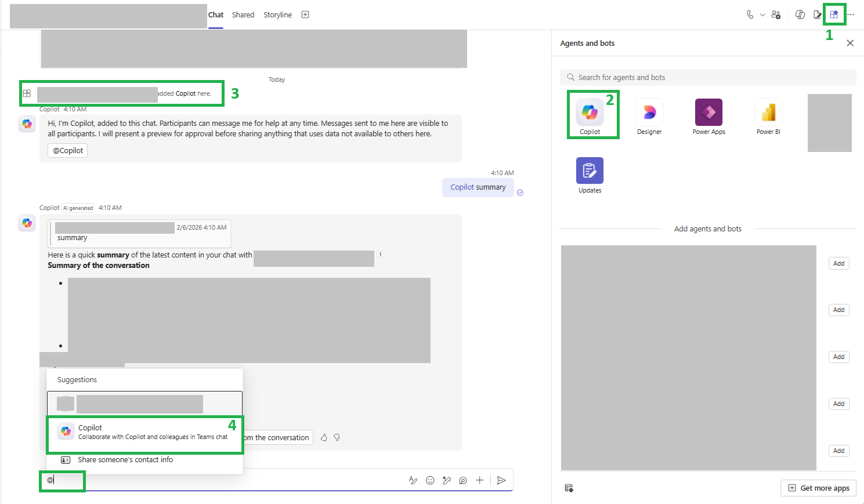864x504 pixels.
Task: Add a new tab with the plus icon
Action: point(305,14)
